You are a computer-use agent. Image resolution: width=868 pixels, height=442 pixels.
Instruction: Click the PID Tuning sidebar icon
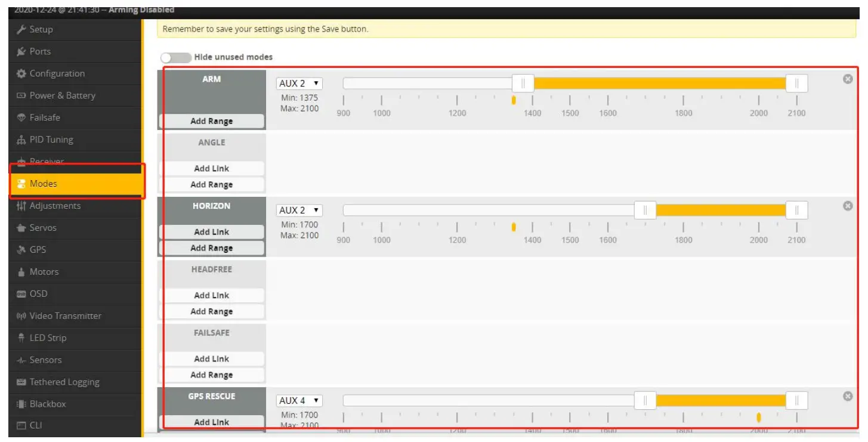pos(21,140)
